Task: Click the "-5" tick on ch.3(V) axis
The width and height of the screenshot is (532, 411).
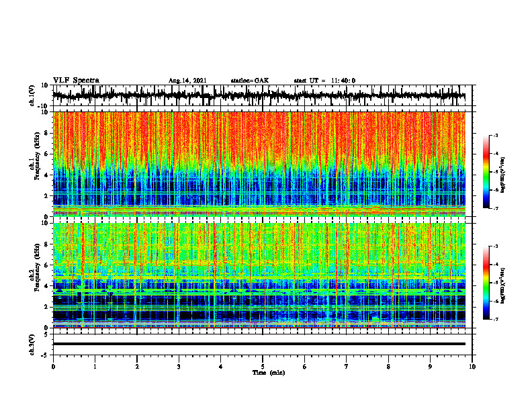Action: [46, 355]
